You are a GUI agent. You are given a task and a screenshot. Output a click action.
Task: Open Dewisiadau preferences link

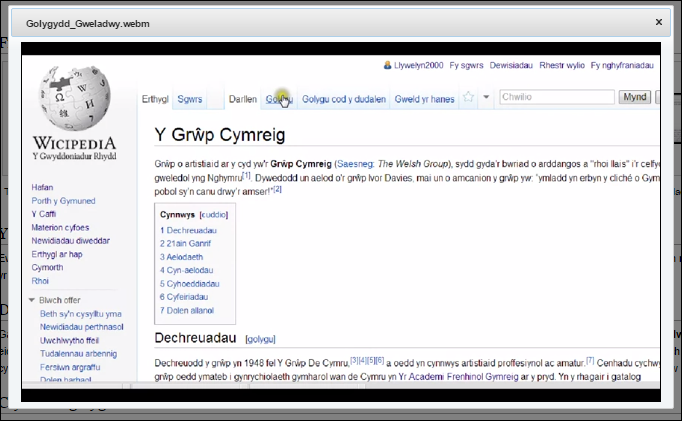click(x=511, y=65)
